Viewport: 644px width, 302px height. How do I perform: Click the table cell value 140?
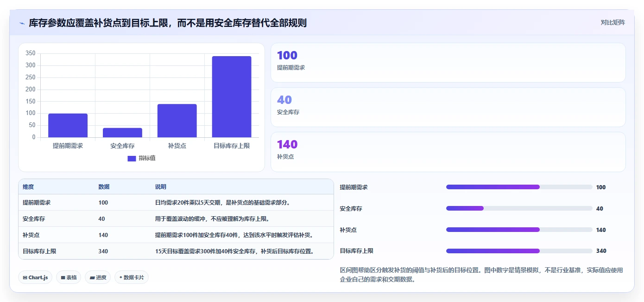click(103, 235)
